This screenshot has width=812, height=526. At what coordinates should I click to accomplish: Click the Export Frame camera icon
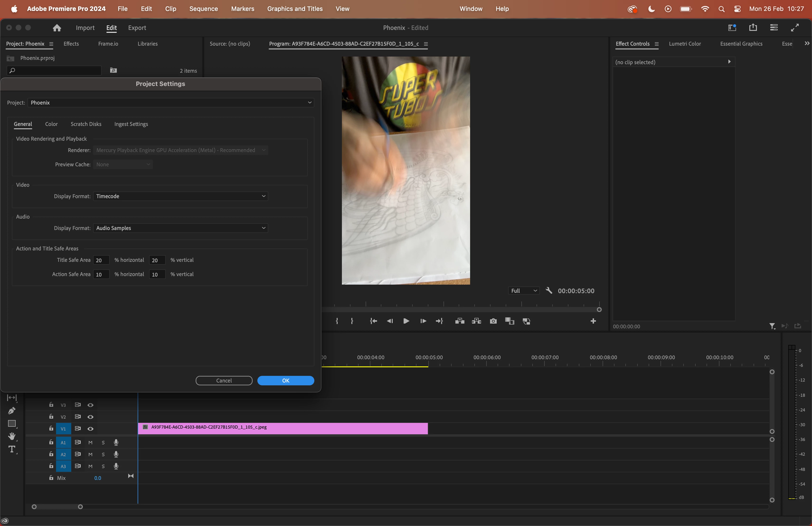click(493, 321)
